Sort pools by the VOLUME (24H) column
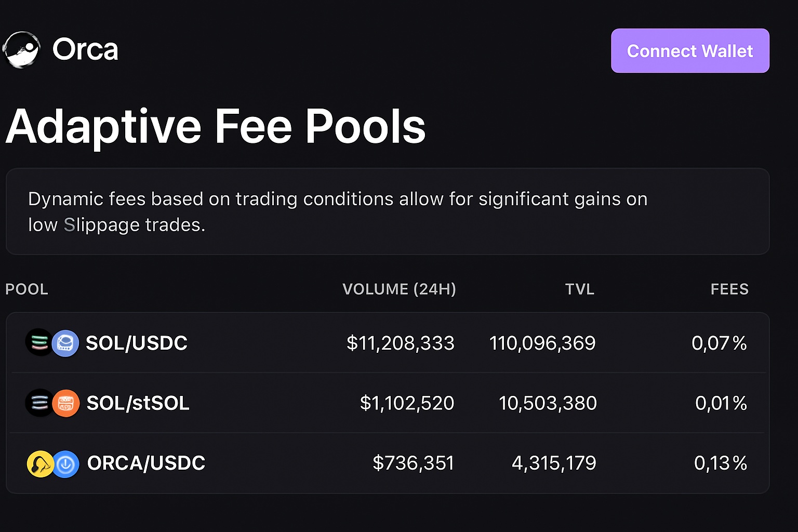Image resolution: width=798 pixels, height=532 pixels. [399, 289]
